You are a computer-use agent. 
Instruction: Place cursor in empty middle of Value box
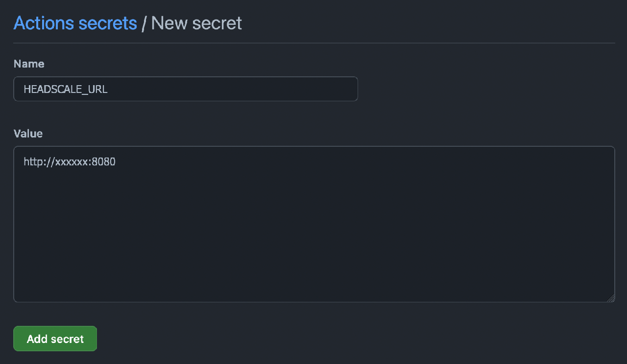(x=313, y=230)
